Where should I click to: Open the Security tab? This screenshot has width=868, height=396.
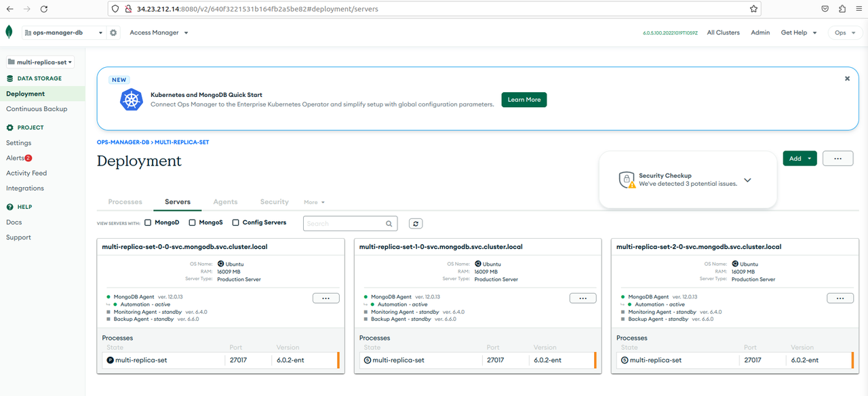pos(275,201)
